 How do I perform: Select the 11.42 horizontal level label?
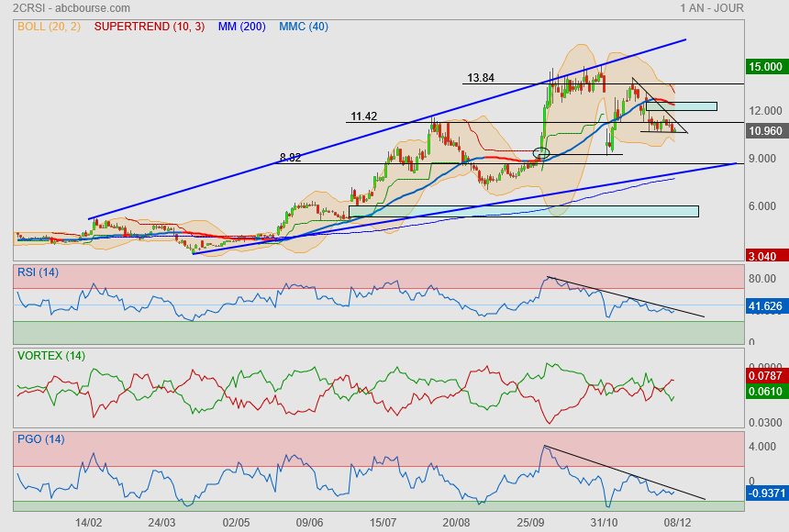pyautogui.click(x=363, y=116)
